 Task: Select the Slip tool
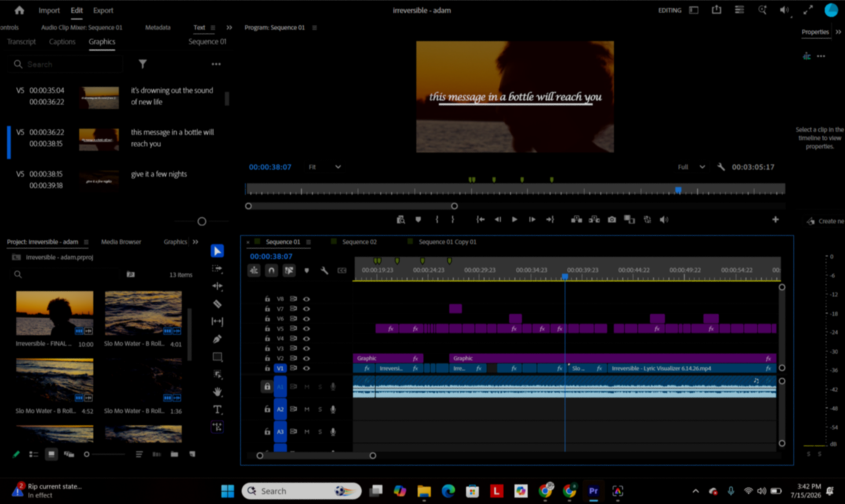pyautogui.click(x=217, y=321)
